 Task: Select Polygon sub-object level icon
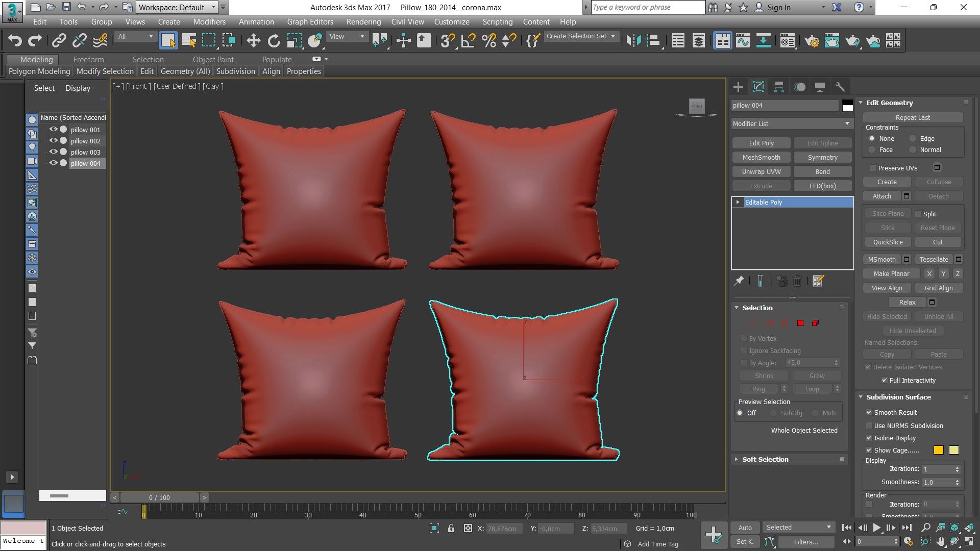click(x=800, y=323)
